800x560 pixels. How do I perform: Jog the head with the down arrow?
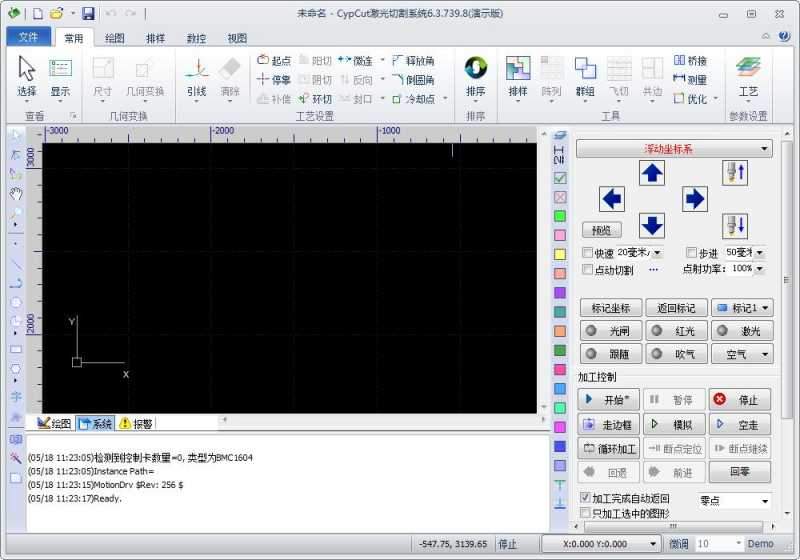(x=652, y=225)
